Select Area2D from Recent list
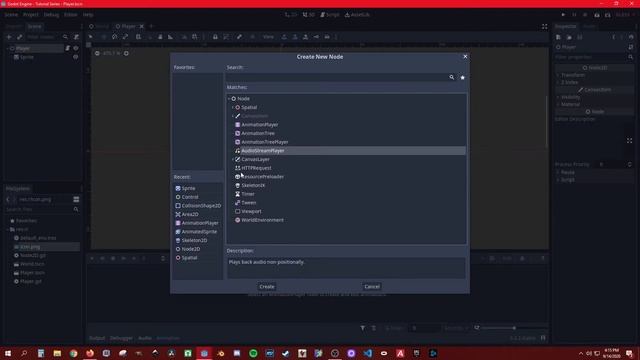The height and width of the screenshot is (360, 640). [190, 214]
